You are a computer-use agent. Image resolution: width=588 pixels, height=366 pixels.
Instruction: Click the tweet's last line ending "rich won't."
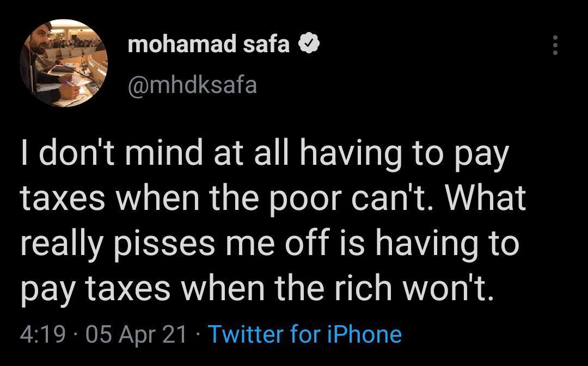[257, 288]
